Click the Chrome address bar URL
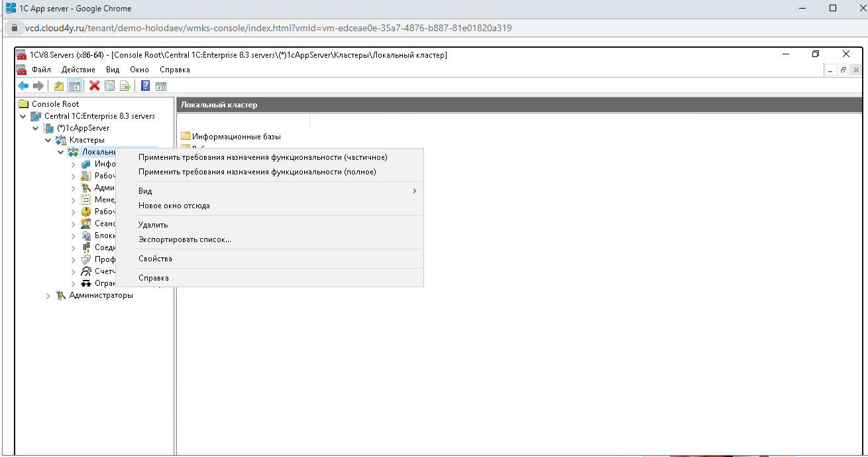 pyautogui.click(x=268, y=29)
